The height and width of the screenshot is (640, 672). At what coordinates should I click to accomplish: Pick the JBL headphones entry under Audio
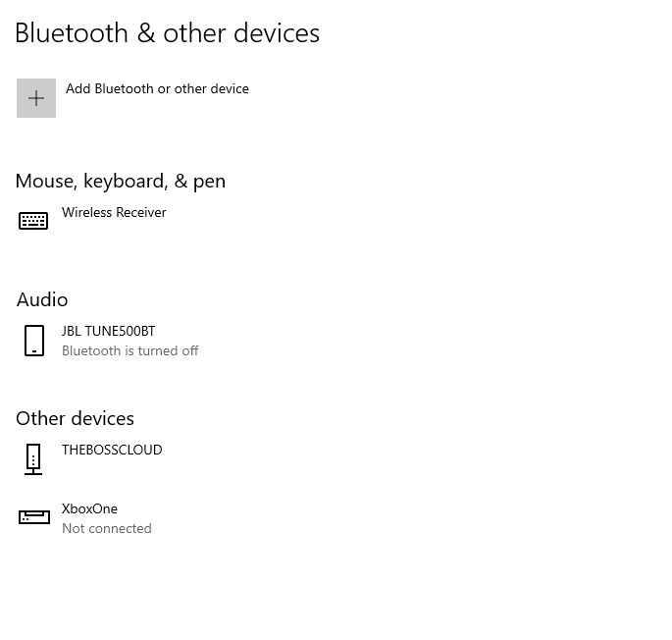pos(109,340)
